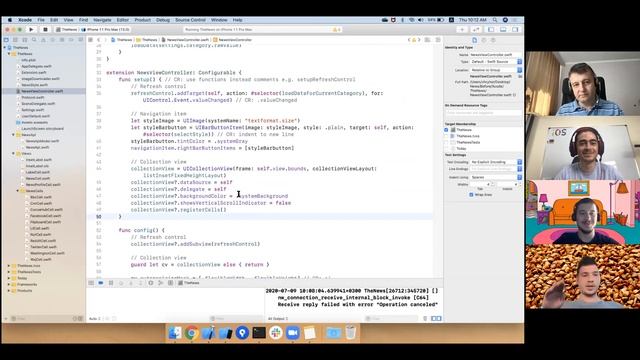Jump to next issue with right chevron
This screenshot has height=360, width=640.
[419, 40]
